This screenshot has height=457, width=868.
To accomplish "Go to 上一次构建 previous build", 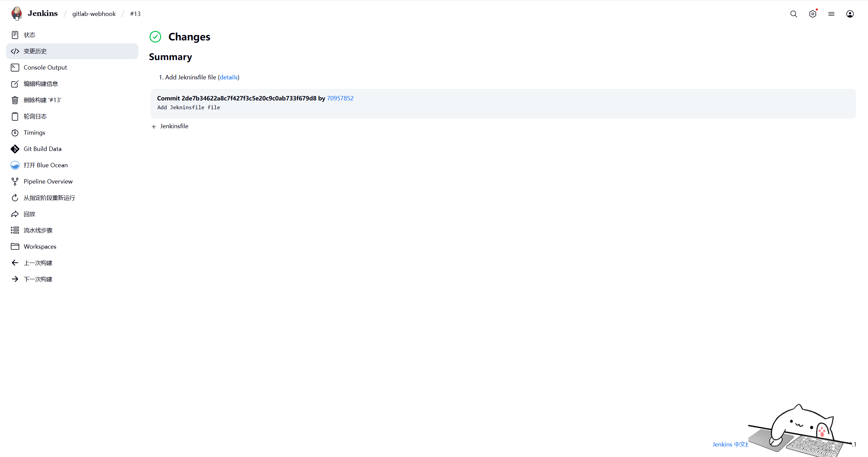I will [x=72, y=263].
